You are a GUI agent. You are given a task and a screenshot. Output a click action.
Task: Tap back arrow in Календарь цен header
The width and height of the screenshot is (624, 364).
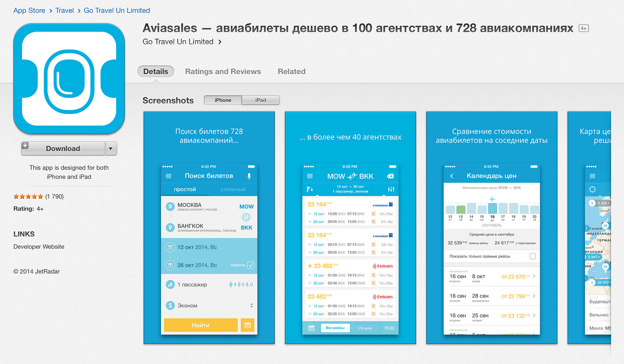452,176
